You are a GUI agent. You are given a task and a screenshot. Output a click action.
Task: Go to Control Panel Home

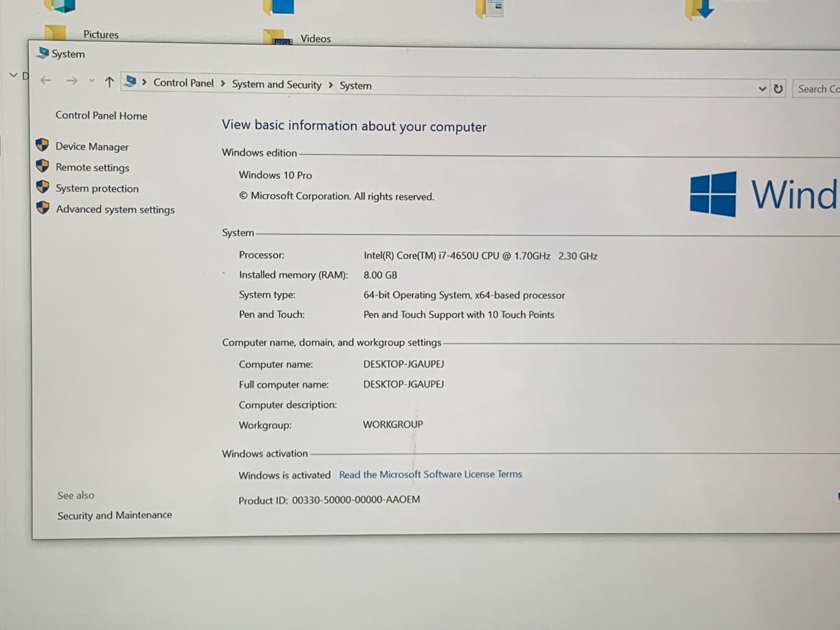[101, 115]
